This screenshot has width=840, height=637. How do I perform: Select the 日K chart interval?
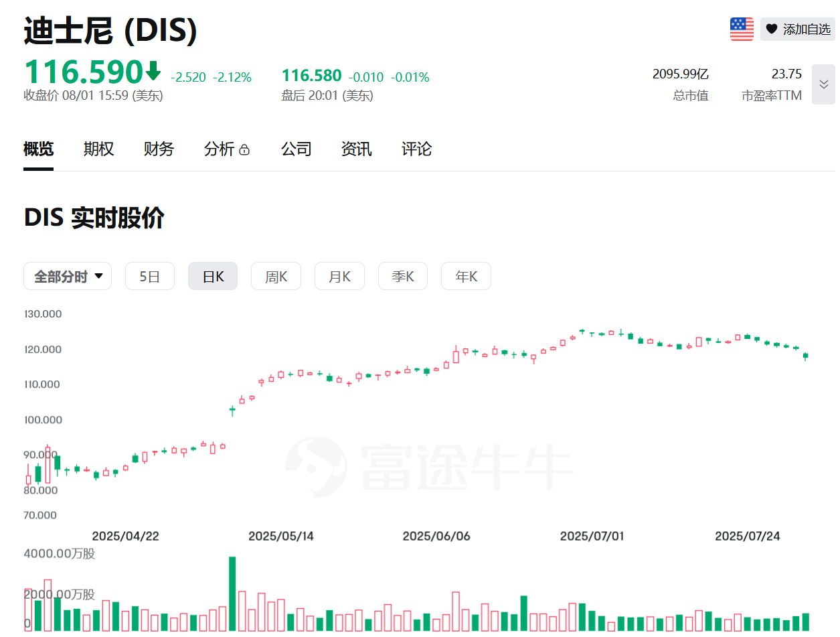213,276
